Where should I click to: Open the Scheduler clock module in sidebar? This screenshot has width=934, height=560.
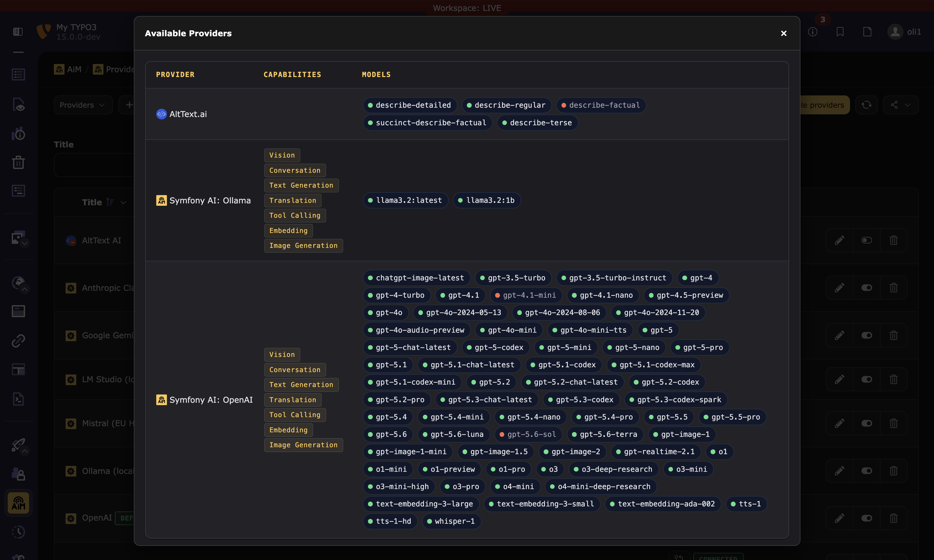[18, 532]
